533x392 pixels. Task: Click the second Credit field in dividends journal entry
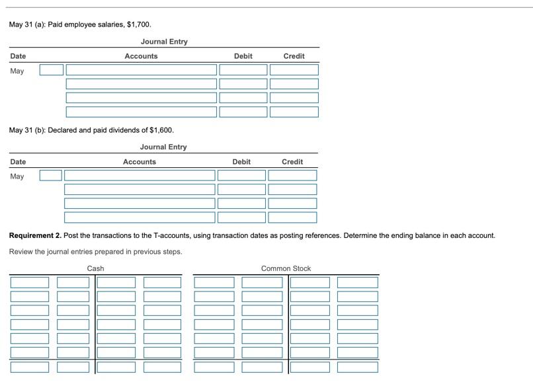tap(293, 189)
